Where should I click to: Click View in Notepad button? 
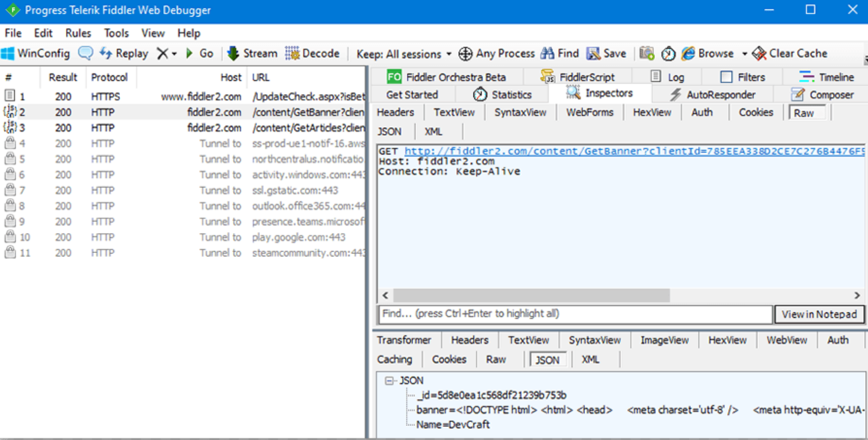(819, 314)
